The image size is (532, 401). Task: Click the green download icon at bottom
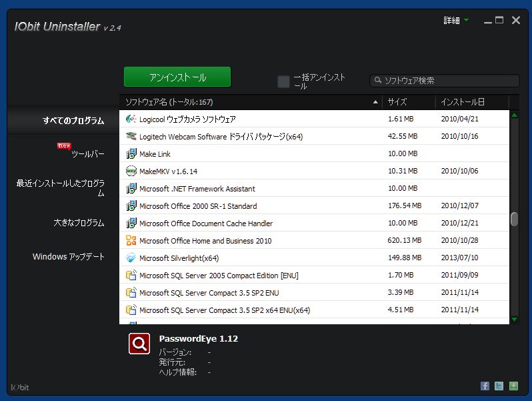point(513,386)
